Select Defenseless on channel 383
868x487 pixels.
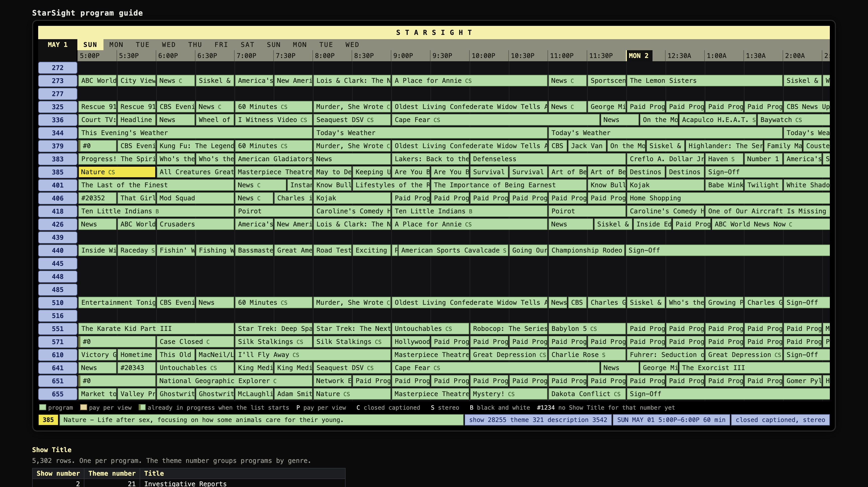[x=548, y=159]
